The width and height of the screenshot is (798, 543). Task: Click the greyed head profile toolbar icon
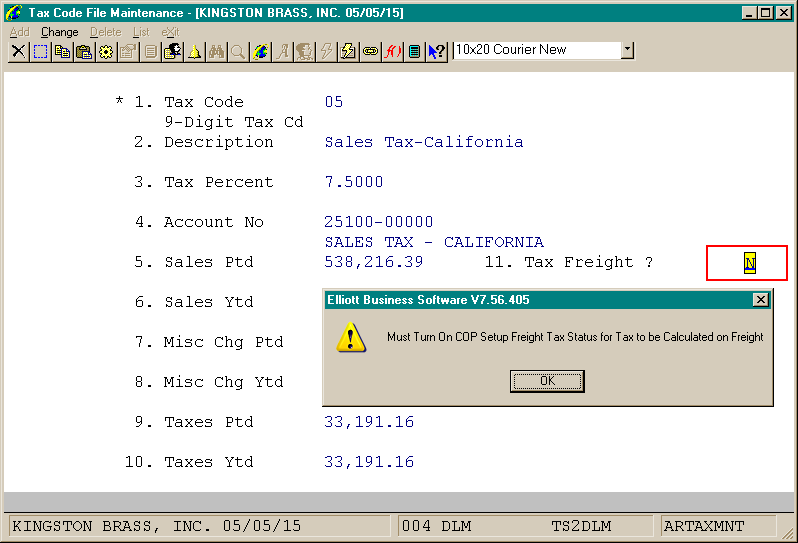[304, 51]
